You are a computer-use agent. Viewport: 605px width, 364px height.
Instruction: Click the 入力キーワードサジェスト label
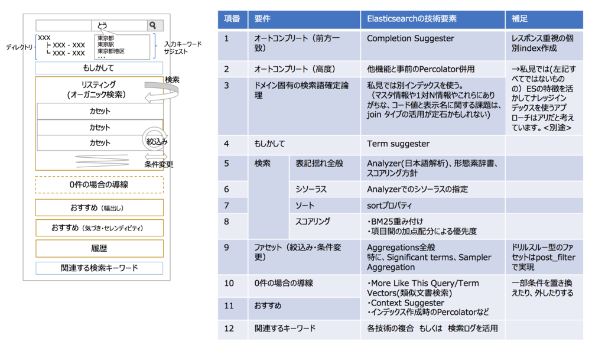pos(183,48)
